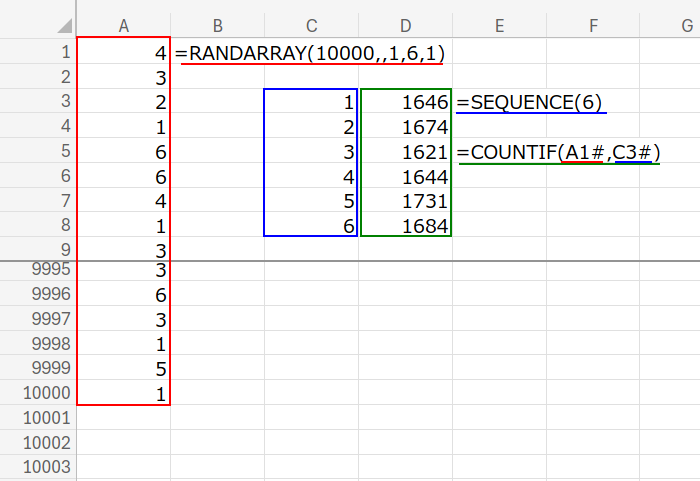The image size is (700, 481).
Task: Select cell D3 showing 1646
Action: [405, 103]
